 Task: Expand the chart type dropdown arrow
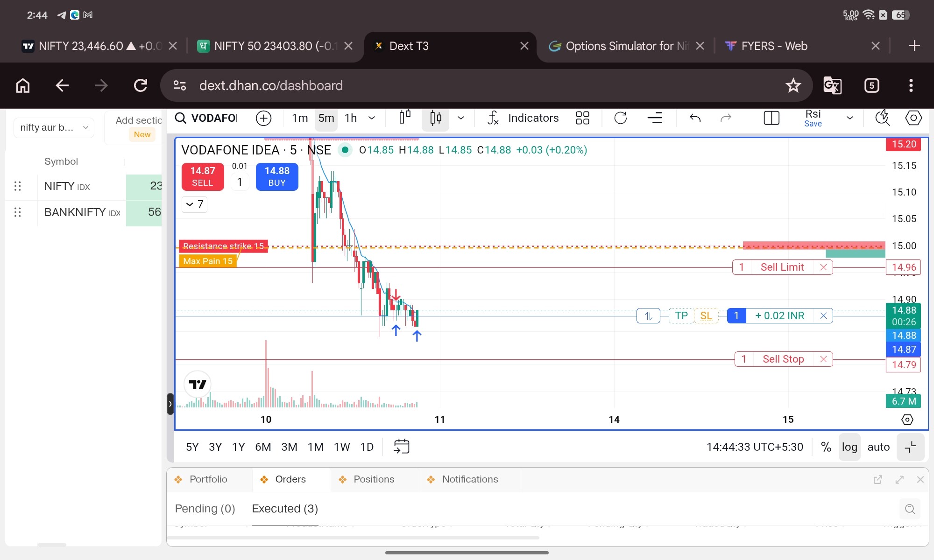(461, 118)
